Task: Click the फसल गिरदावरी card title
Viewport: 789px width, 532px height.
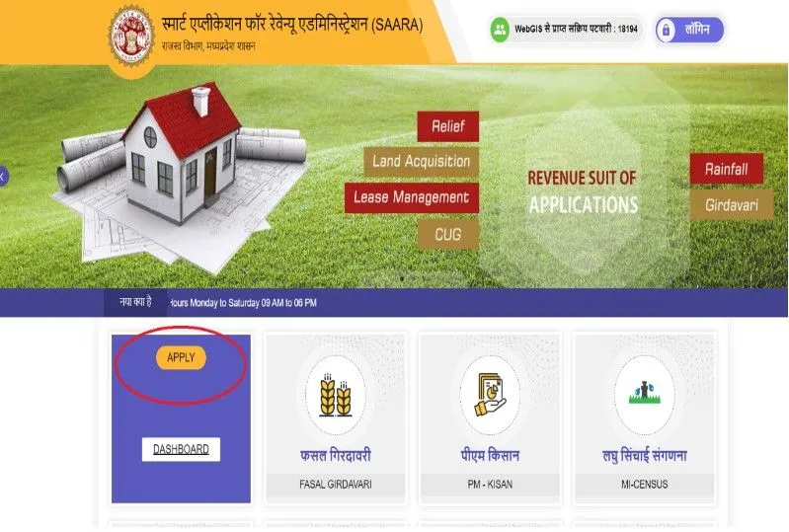Action: point(336,456)
